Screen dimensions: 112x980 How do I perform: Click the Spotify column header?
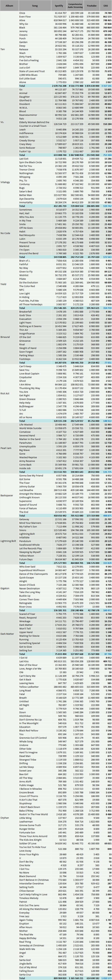(59, 6)
